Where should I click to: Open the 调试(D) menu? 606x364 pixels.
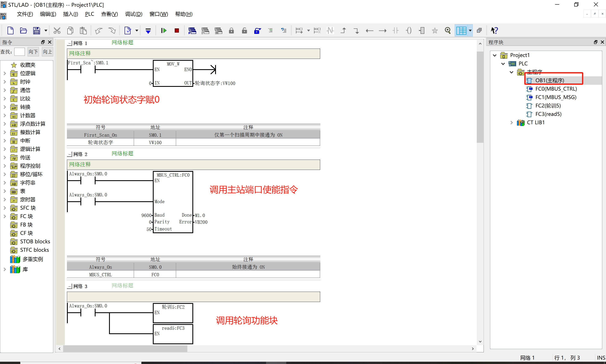[133, 14]
